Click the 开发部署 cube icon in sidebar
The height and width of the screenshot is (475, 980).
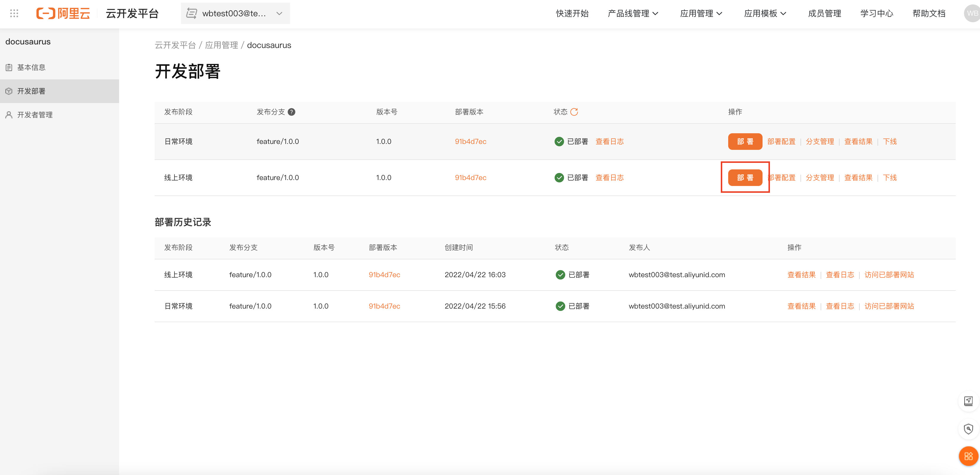(x=9, y=91)
